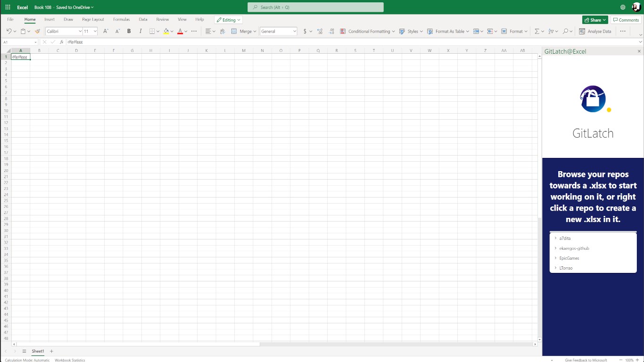Expand the Undo dropdown arrow
The image size is (644, 362).
[x=15, y=32]
